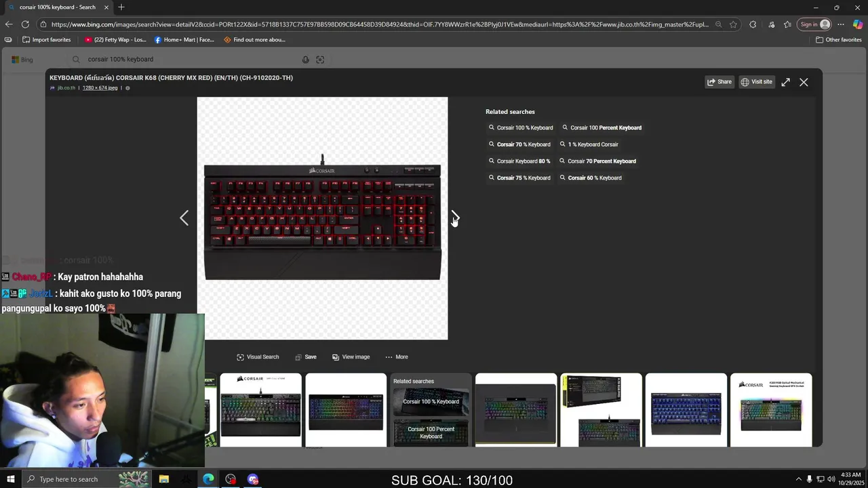Open volume control in system tray
Screen dimensions: 868x488
[831, 479]
